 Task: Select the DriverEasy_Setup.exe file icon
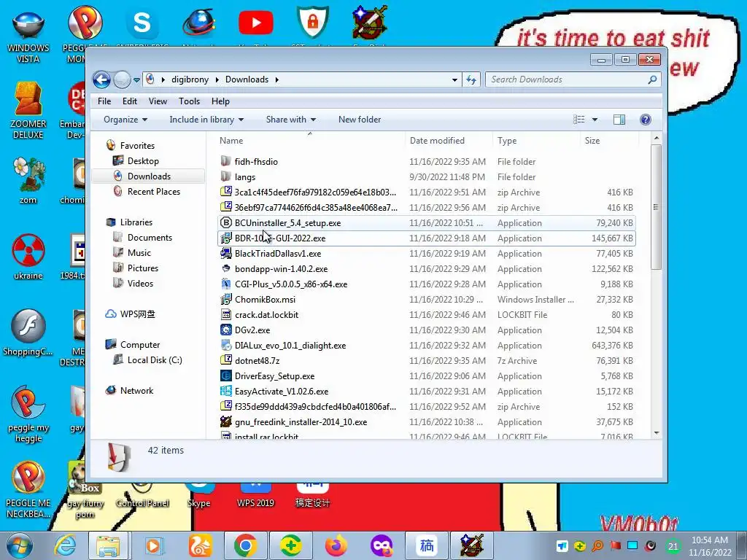[226, 376]
